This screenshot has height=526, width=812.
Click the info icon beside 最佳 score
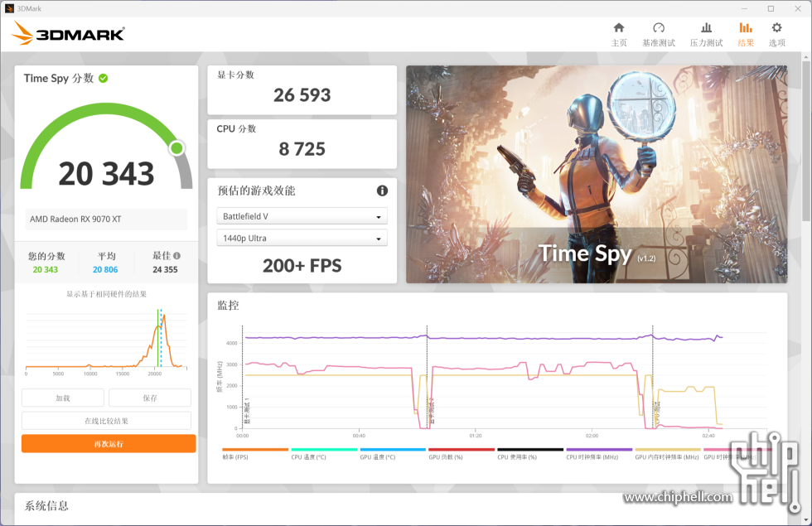tap(175, 255)
